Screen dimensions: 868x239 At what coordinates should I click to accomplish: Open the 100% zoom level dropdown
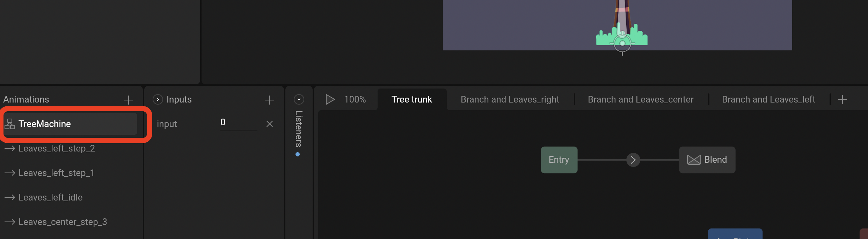[355, 100]
